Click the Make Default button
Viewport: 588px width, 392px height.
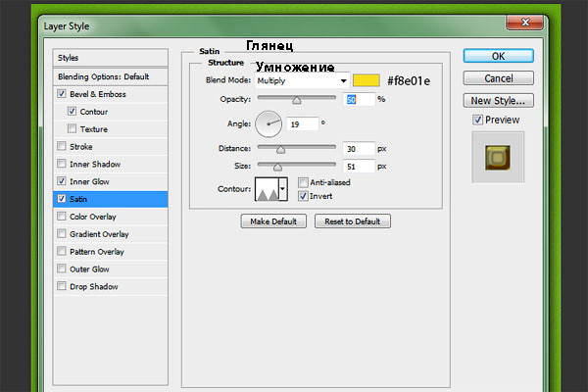(273, 221)
